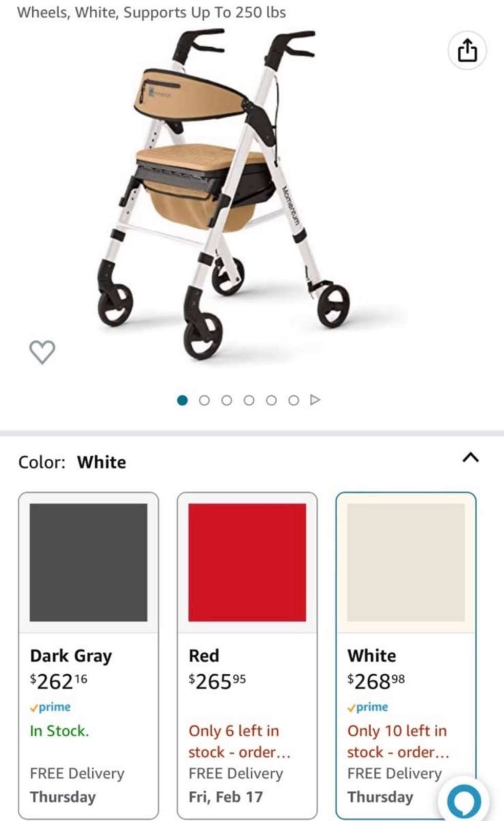Collapse the Color options section
Screen dimensions: 504x821
click(x=470, y=457)
